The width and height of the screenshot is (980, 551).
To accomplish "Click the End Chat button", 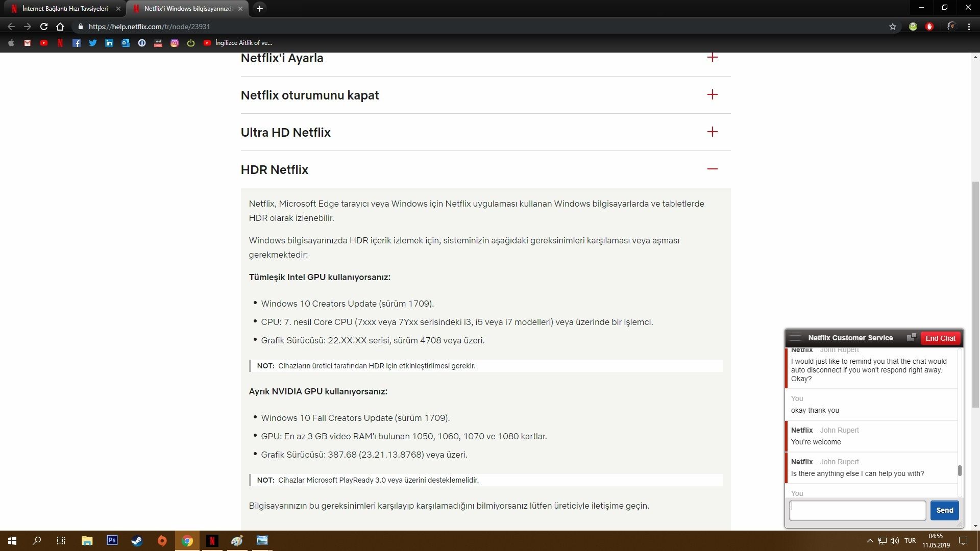I will tap(940, 338).
